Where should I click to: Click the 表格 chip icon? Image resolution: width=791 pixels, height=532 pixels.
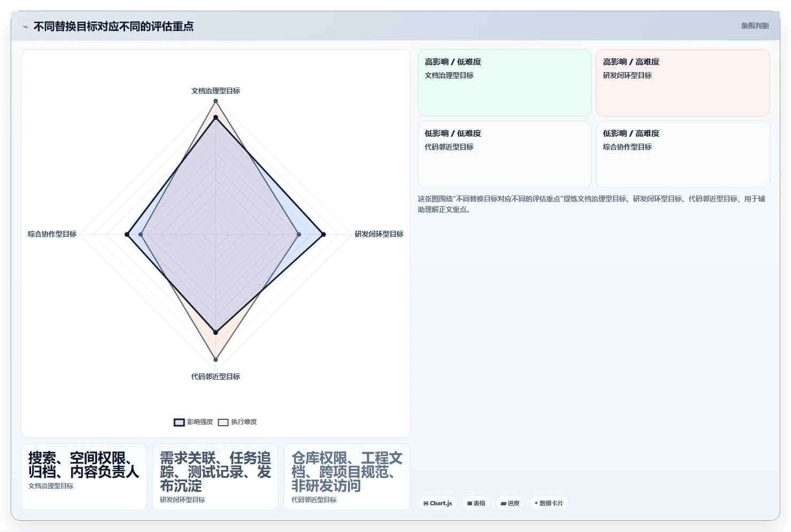[470, 503]
